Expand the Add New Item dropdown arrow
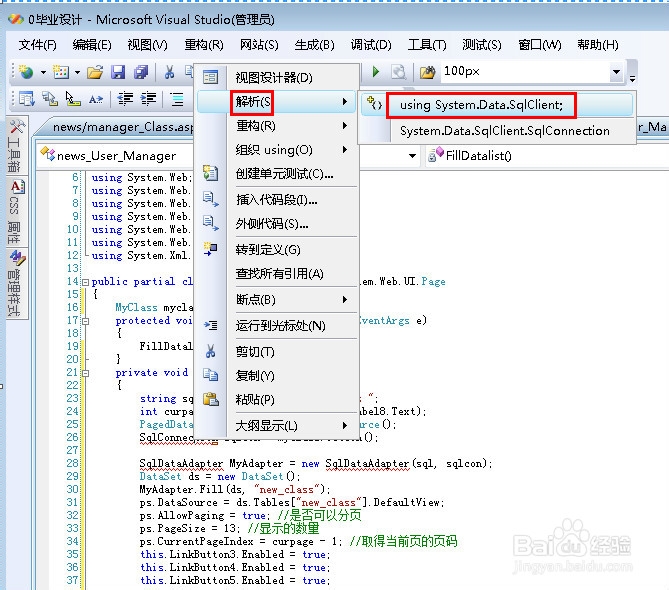 click(77, 73)
